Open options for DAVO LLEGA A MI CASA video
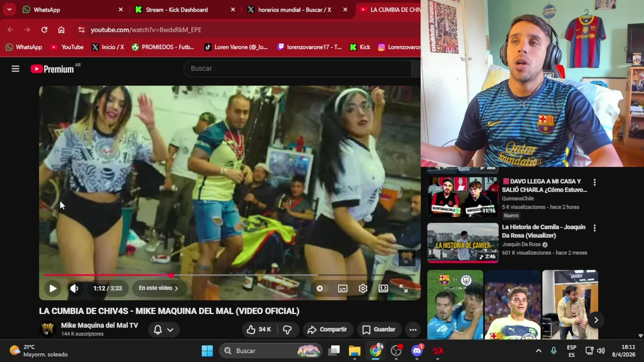The image size is (644, 362). (x=595, y=183)
